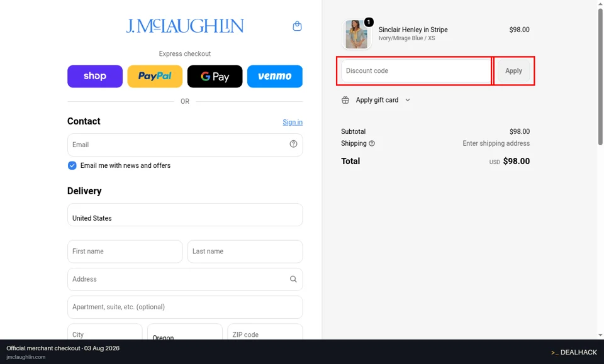The width and height of the screenshot is (604, 364).
Task: Click the Total $98.00 amount
Action: coord(516,161)
